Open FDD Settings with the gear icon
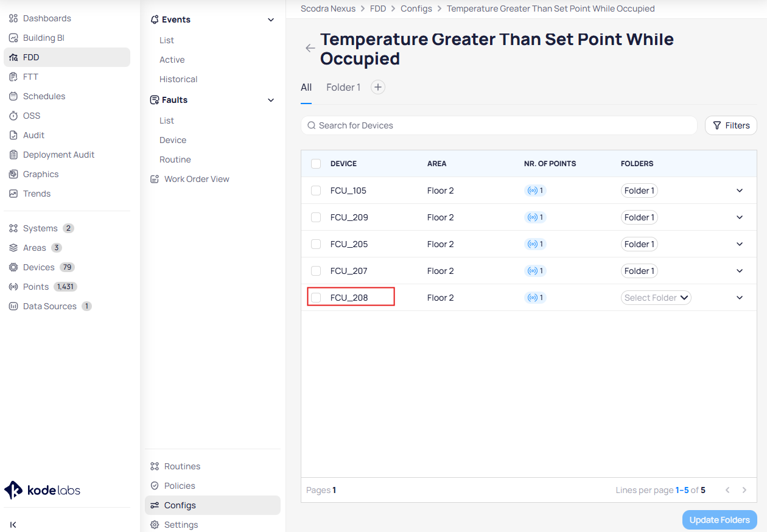 click(155, 525)
